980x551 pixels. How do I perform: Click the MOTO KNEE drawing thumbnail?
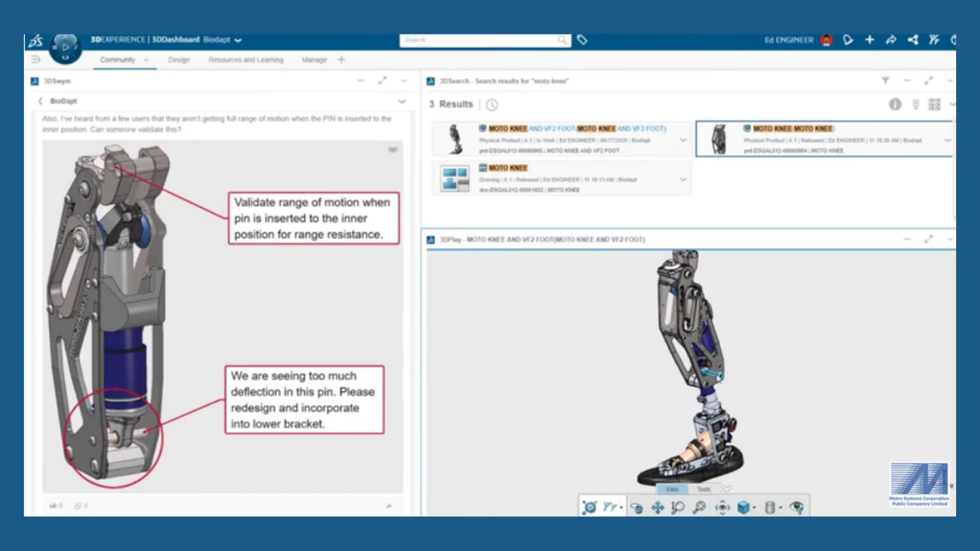[x=455, y=179]
